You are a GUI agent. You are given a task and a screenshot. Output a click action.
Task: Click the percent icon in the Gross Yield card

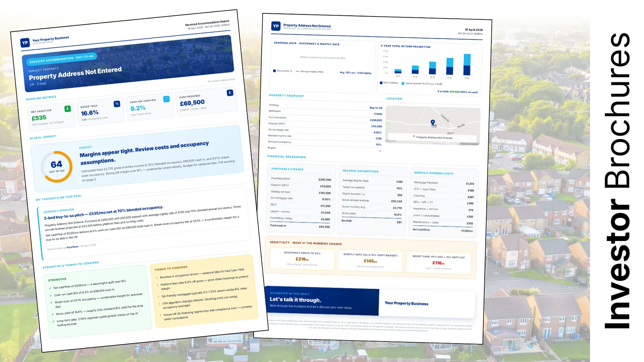point(117,104)
